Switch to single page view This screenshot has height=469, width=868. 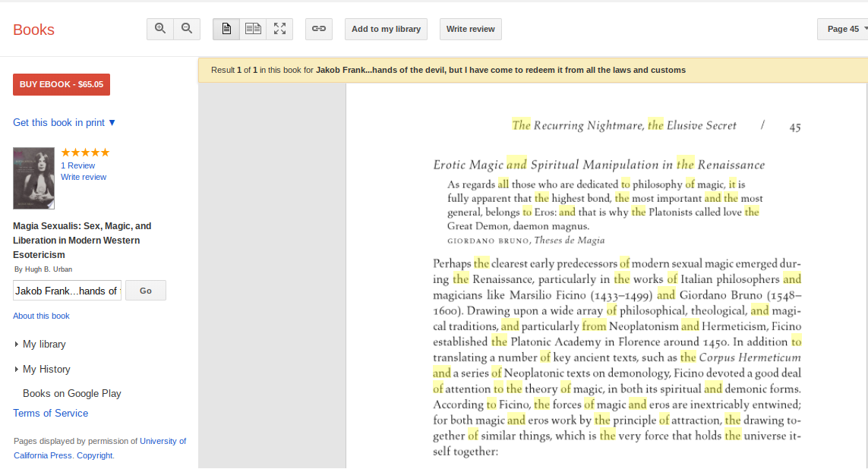tap(226, 29)
